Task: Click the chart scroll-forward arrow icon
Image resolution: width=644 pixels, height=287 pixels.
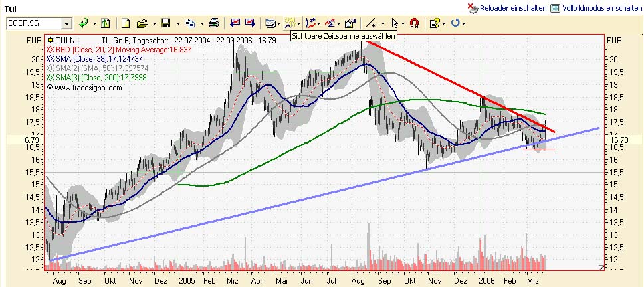Action: pyautogui.click(x=250, y=23)
